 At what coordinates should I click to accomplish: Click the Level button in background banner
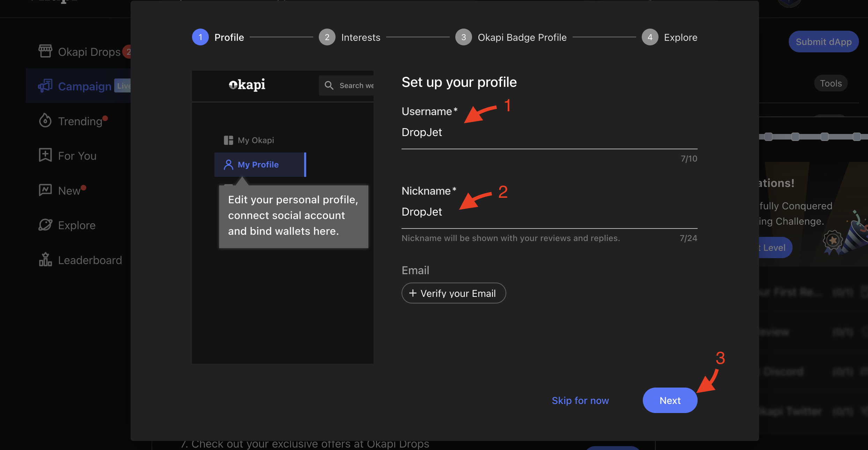(x=775, y=247)
